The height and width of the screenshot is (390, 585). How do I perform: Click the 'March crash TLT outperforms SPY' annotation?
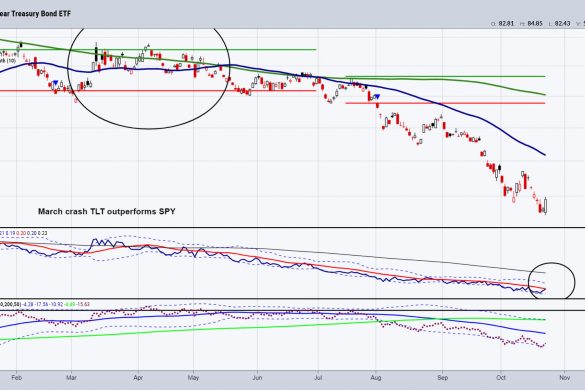(107, 211)
